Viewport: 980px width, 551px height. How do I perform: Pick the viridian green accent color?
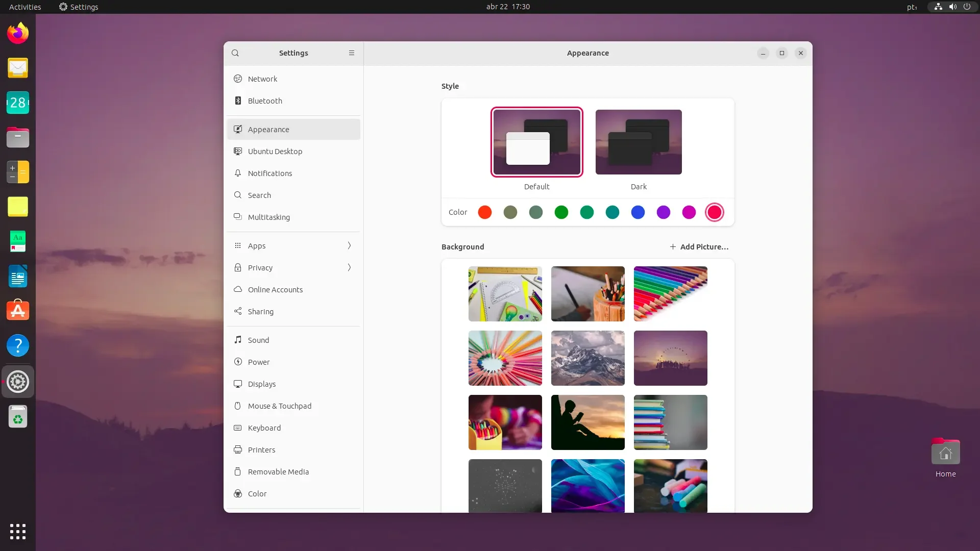coord(587,212)
